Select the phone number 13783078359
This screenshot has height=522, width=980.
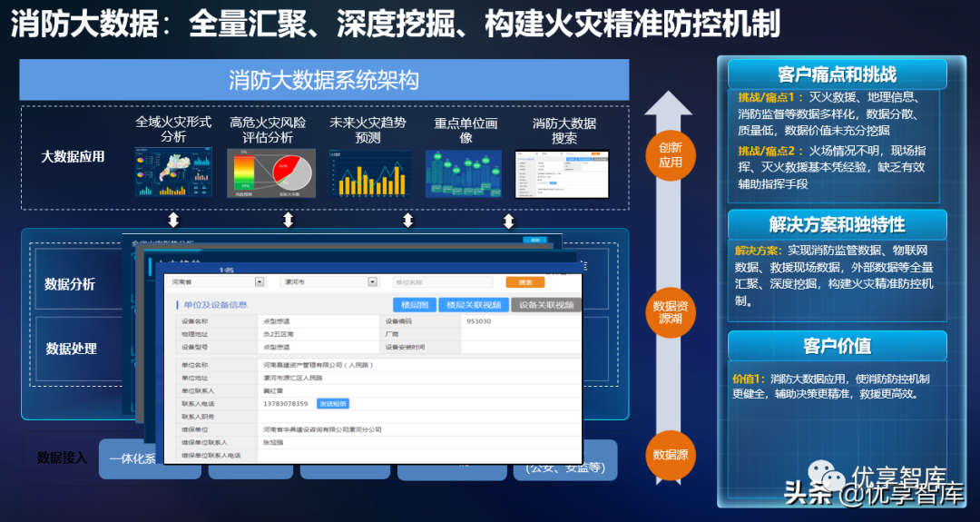[x=286, y=404]
